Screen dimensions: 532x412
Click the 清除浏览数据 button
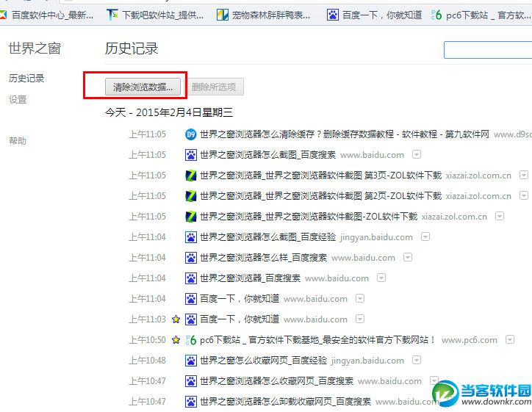[143, 87]
